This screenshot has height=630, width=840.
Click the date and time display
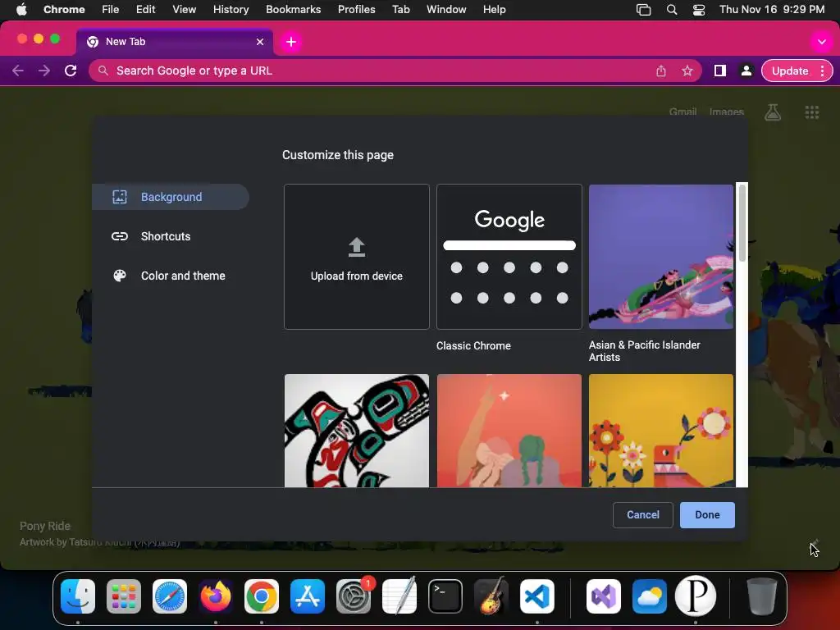(772, 9)
